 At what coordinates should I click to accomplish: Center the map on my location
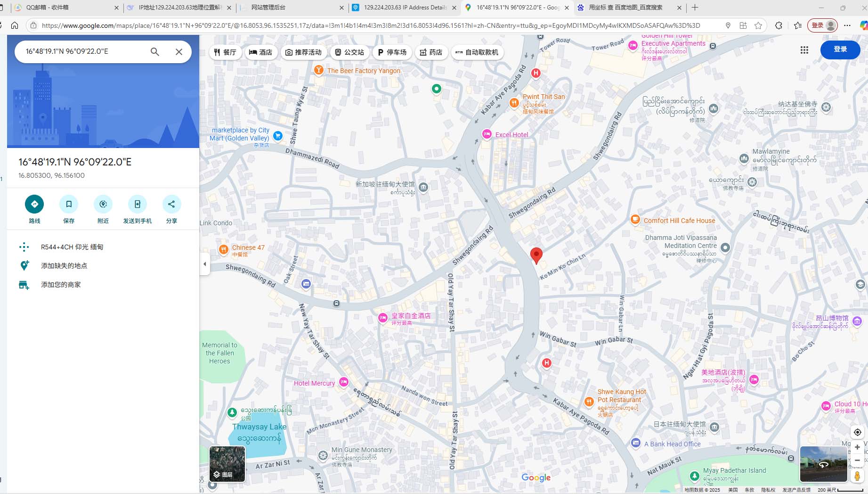[857, 432]
